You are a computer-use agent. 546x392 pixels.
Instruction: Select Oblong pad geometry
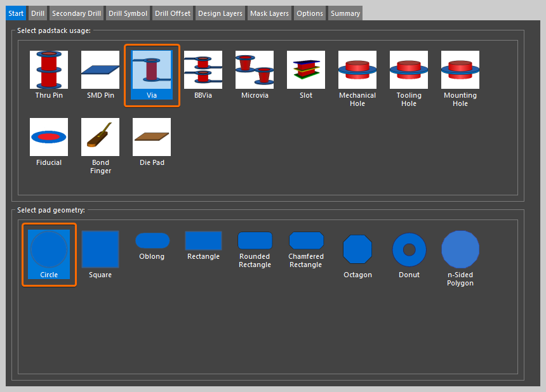tap(152, 241)
